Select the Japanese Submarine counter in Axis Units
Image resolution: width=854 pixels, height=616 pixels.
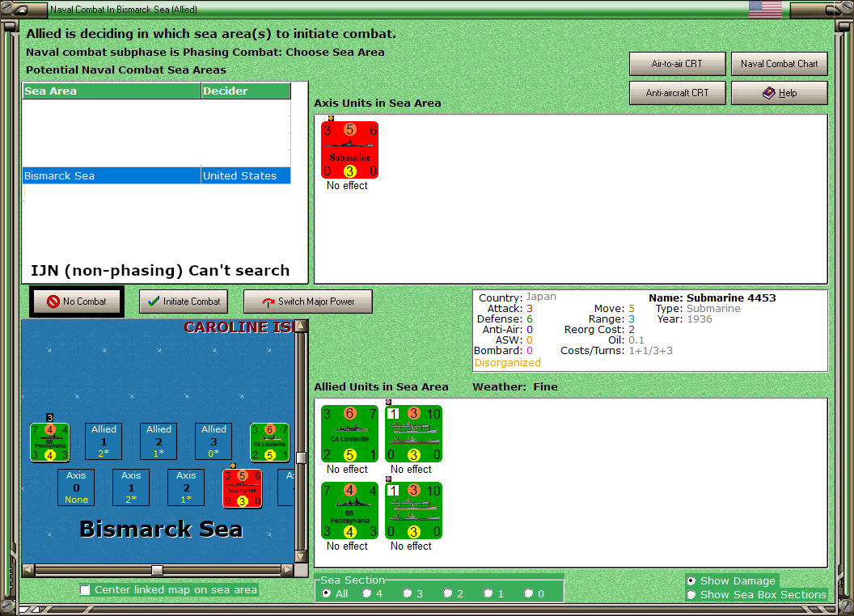pos(349,150)
